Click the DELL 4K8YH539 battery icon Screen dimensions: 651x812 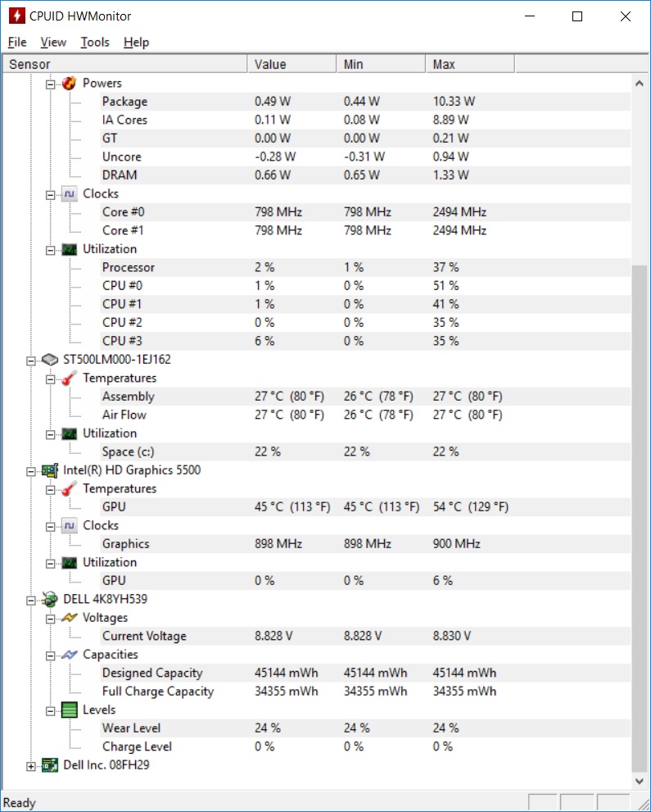coord(51,599)
